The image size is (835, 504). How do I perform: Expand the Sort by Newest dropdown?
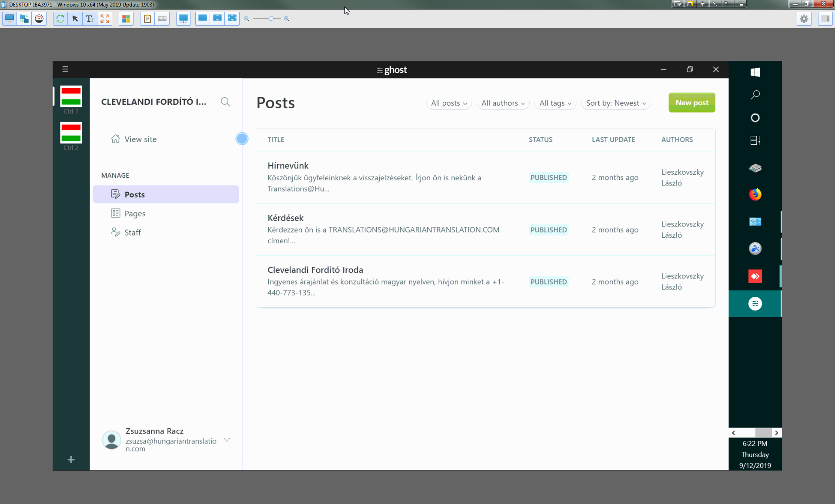coord(616,103)
